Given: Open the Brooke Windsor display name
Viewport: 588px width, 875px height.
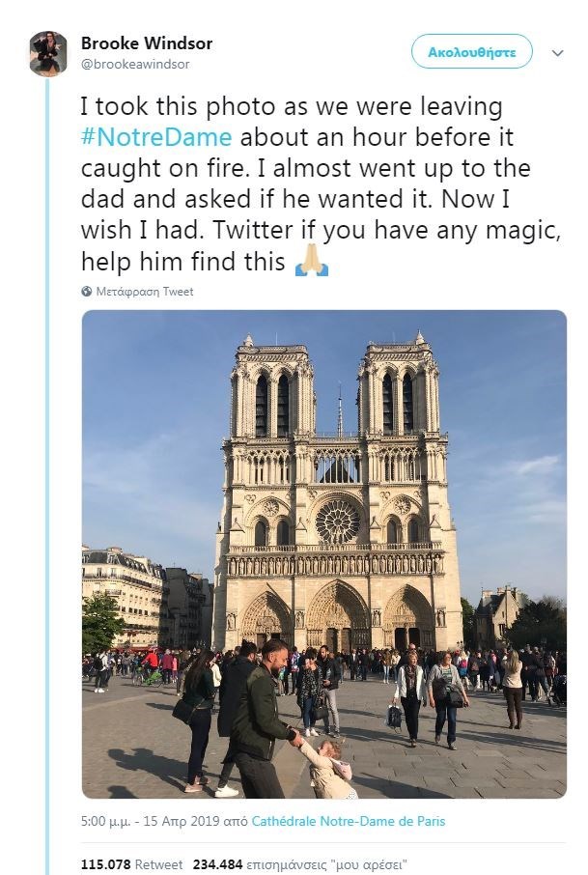Looking at the screenshot, I should [x=147, y=43].
